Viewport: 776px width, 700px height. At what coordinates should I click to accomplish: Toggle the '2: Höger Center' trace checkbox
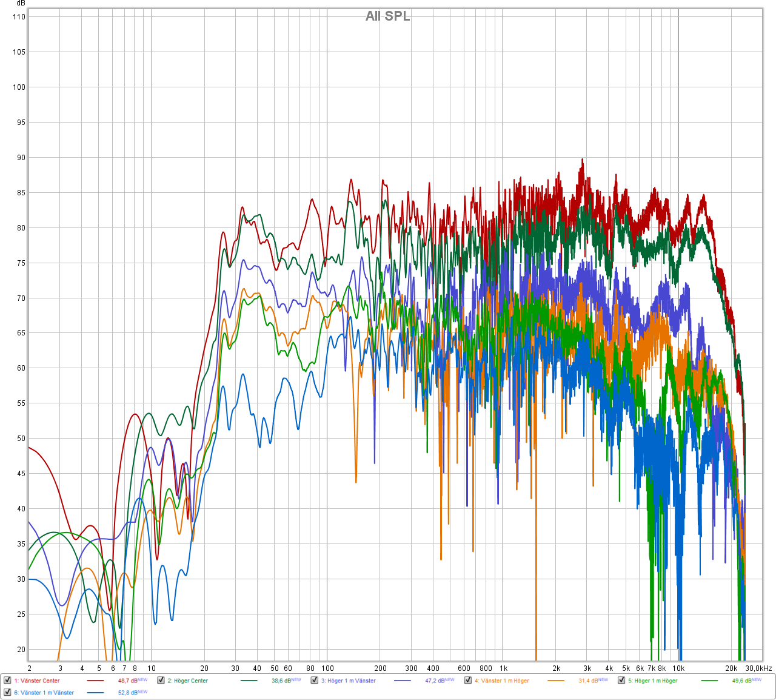click(161, 681)
